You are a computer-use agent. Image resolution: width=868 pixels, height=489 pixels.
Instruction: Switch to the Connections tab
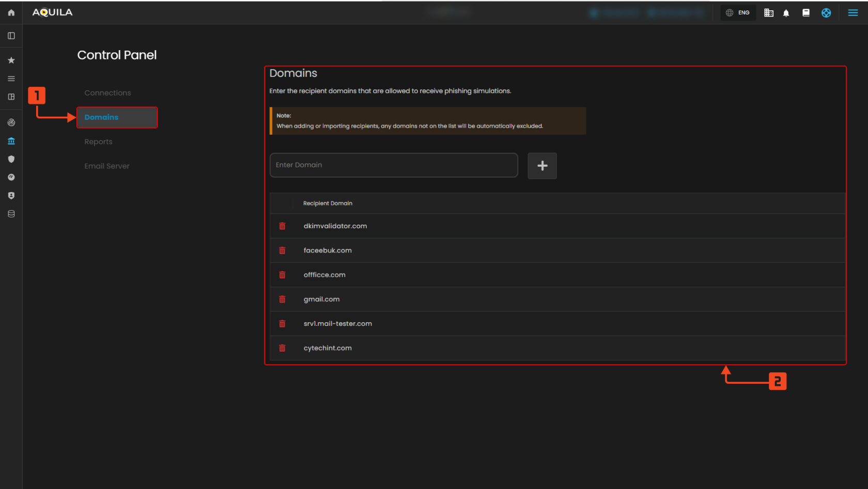point(107,93)
